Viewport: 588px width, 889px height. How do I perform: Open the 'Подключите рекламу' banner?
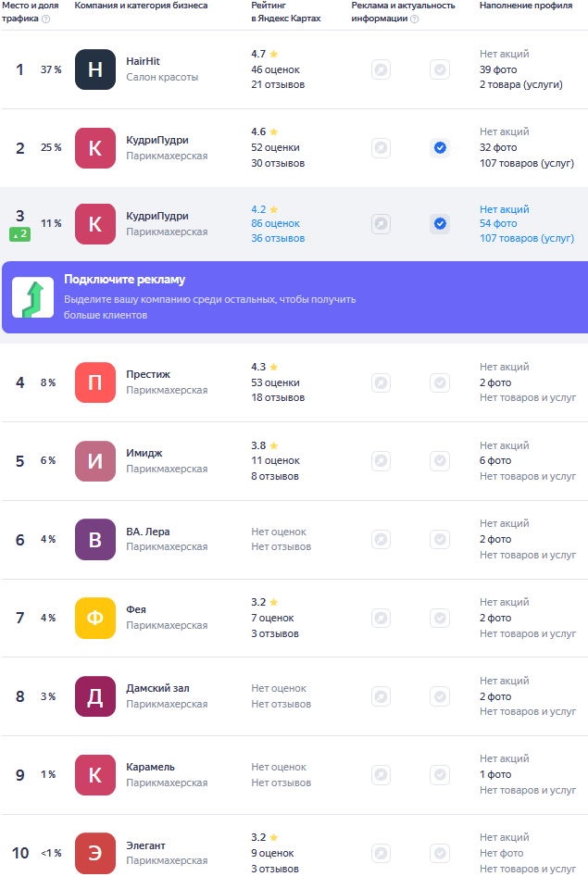294,297
